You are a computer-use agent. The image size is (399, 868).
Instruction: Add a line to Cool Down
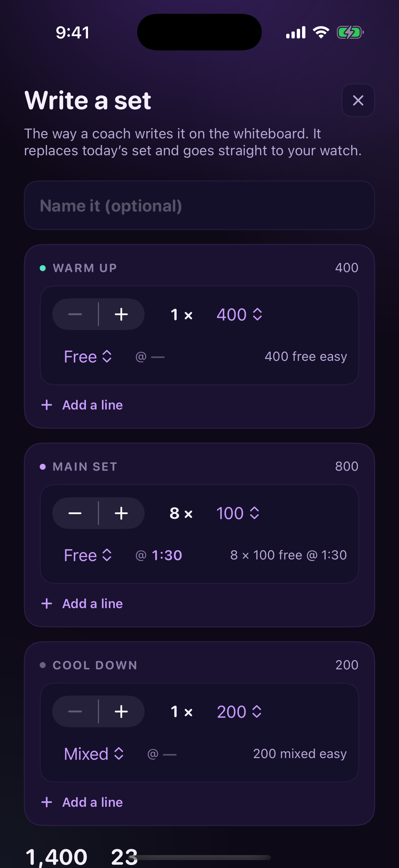pos(82,802)
